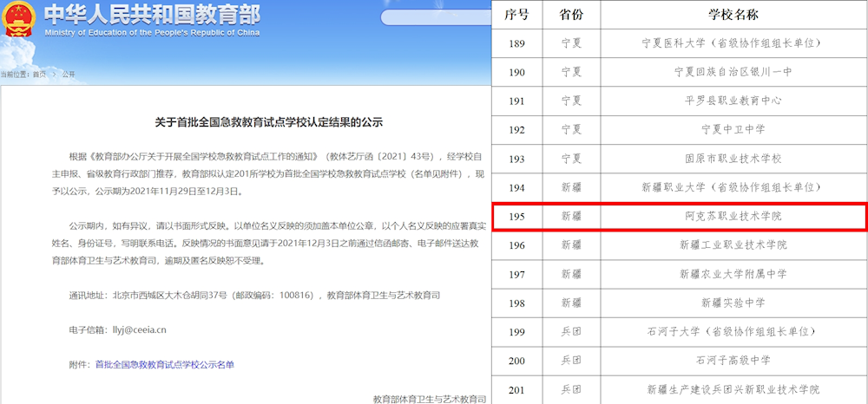Click serial number 200
The image size is (868, 404).
pos(516,361)
